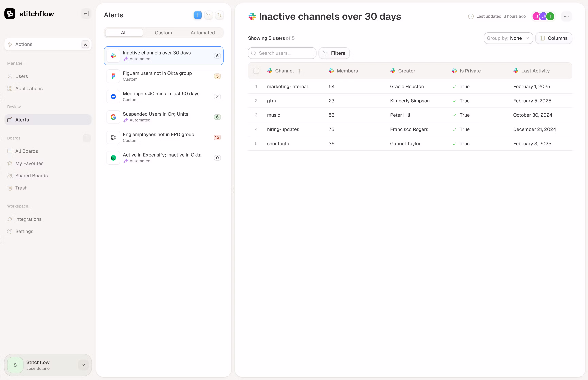Open the Trash in the sidebar
Image resolution: width=588 pixels, height=380 pixels.
pyautogui.click(x=21, y=188)
